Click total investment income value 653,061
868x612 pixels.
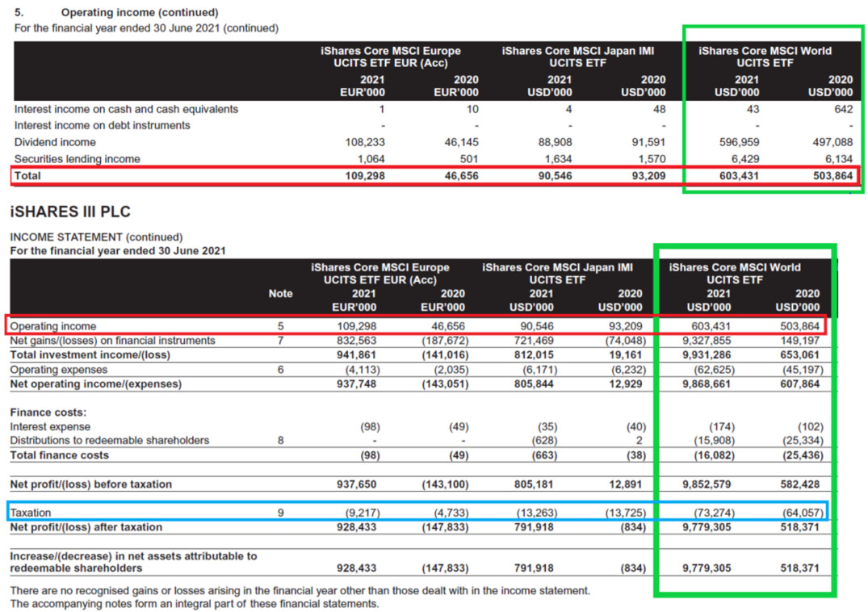[800, 354]
